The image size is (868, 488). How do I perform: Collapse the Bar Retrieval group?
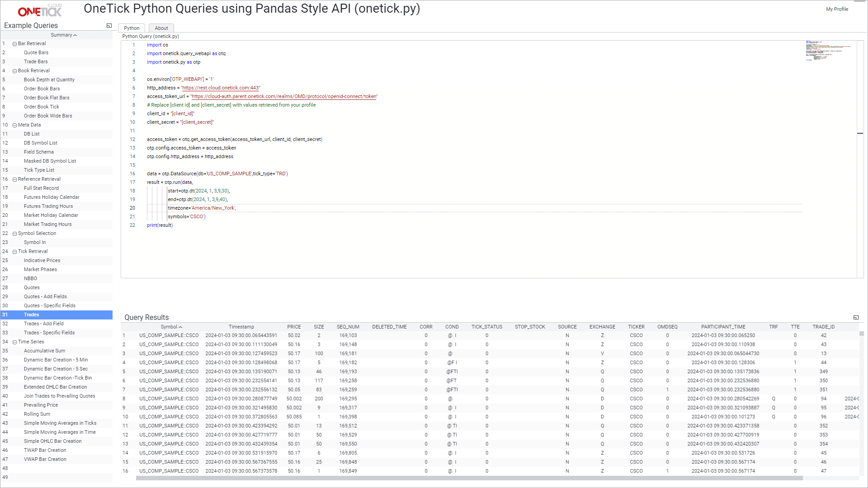pyautogui.click(x=15, y=44)
